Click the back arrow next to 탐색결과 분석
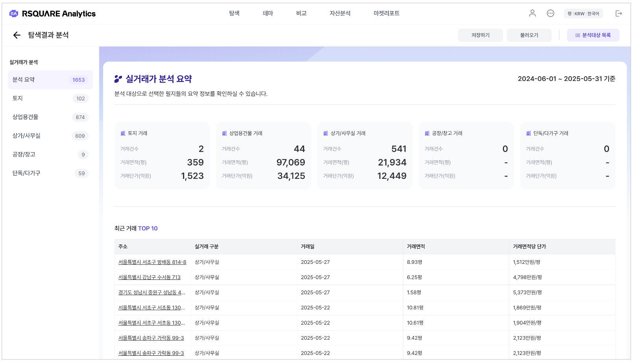The height and width of the screenshot is (364, 635). (17, 35)
